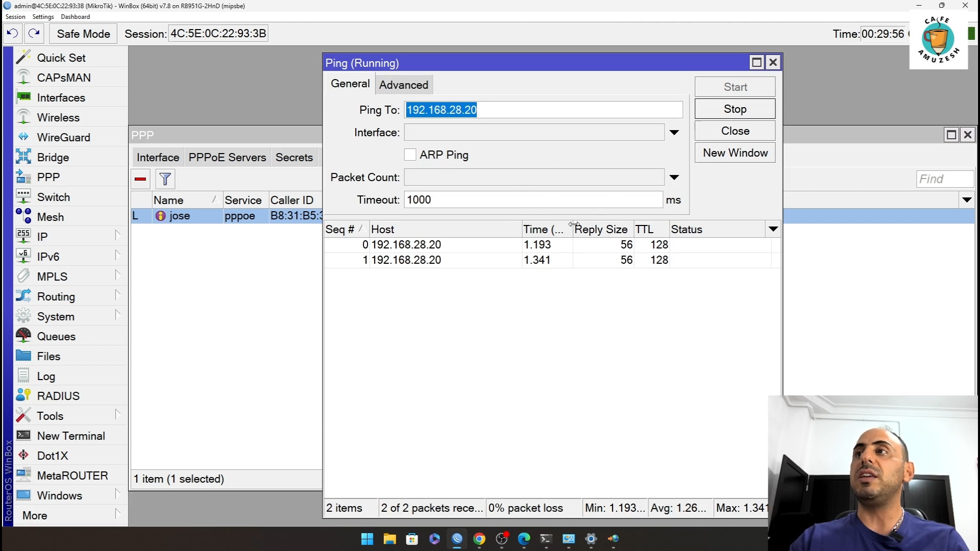
Task: Click the Close button in Ping
Action: pos(735,131)
